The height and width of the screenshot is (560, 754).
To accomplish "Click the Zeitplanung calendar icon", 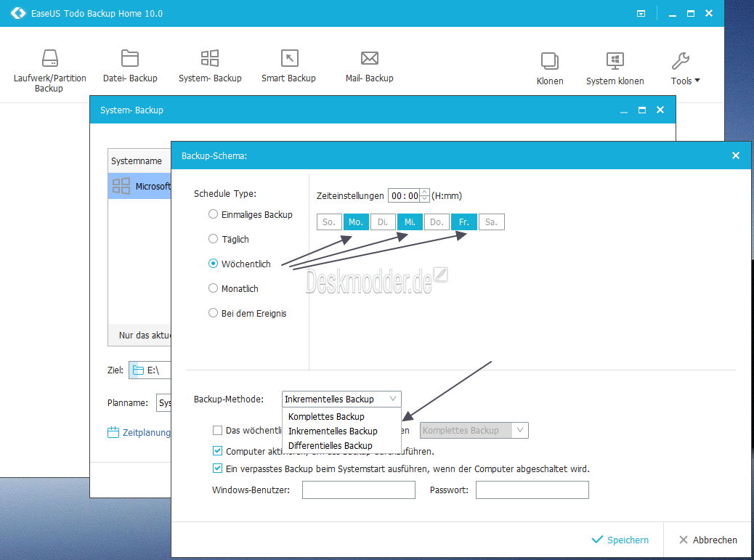I will 113,432.
